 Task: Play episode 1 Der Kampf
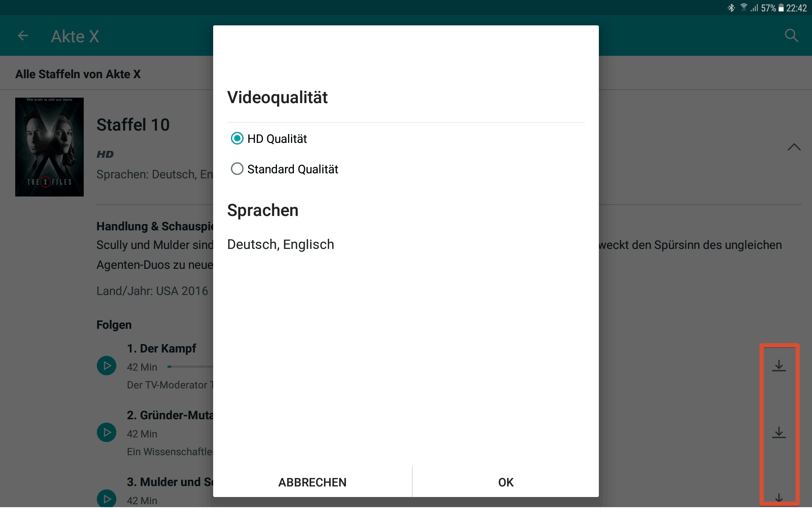click(107, 366)
